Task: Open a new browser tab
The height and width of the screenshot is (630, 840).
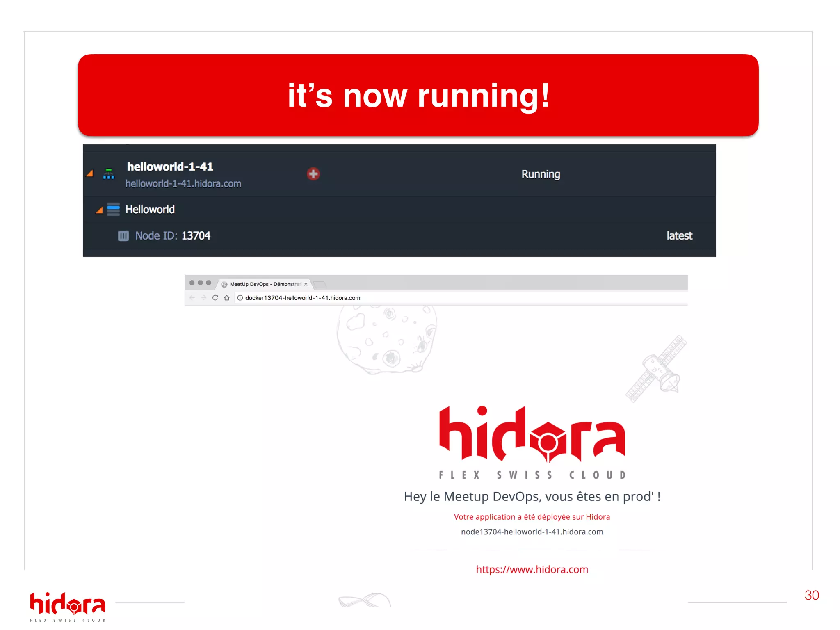Action: click(320, 285)
